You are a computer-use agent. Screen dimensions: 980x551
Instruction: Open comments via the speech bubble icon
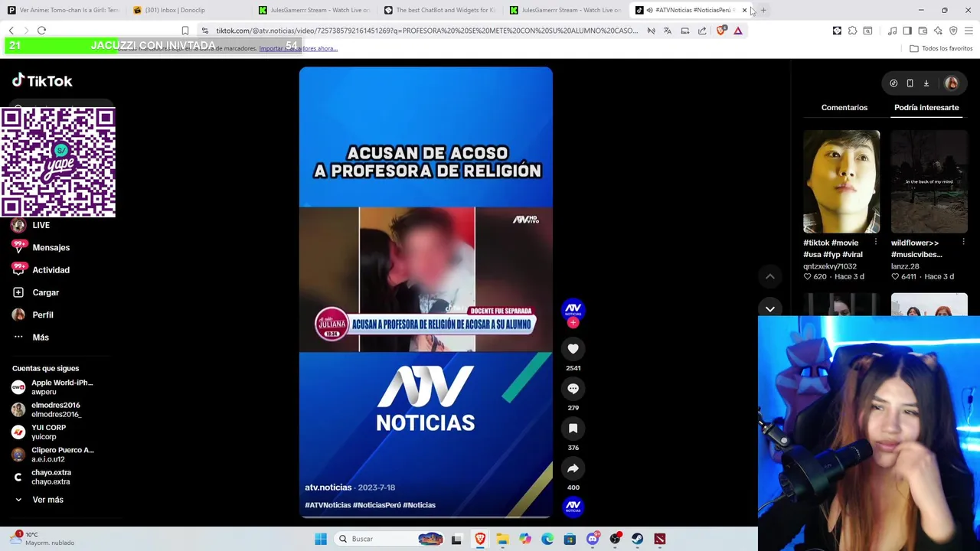573,388
